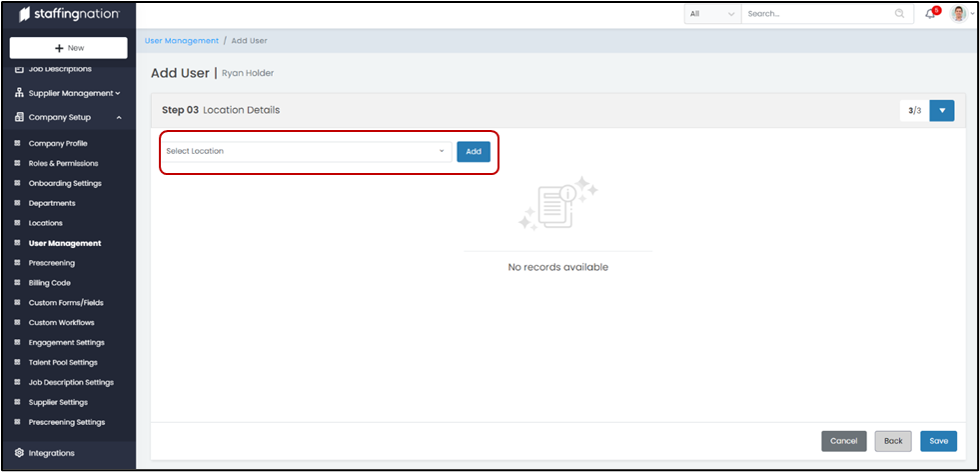The width and height of the screenshot is (980, 472).
Task: Save the new user
Action: pyautogui.click(x=938, y=441)
